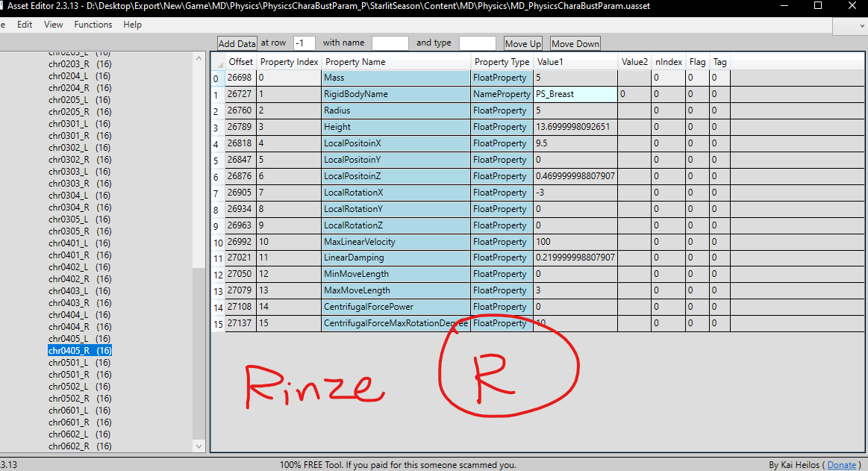Screen dimensions: 868x471
Task: Select chr0402_R in the list
Action: pos(80,279)
